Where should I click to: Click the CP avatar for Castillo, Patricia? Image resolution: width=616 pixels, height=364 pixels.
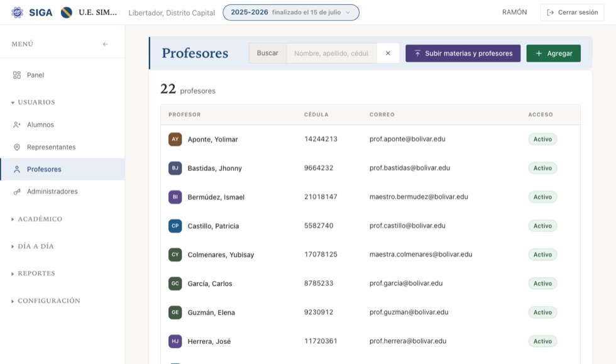tap(175, 226)
